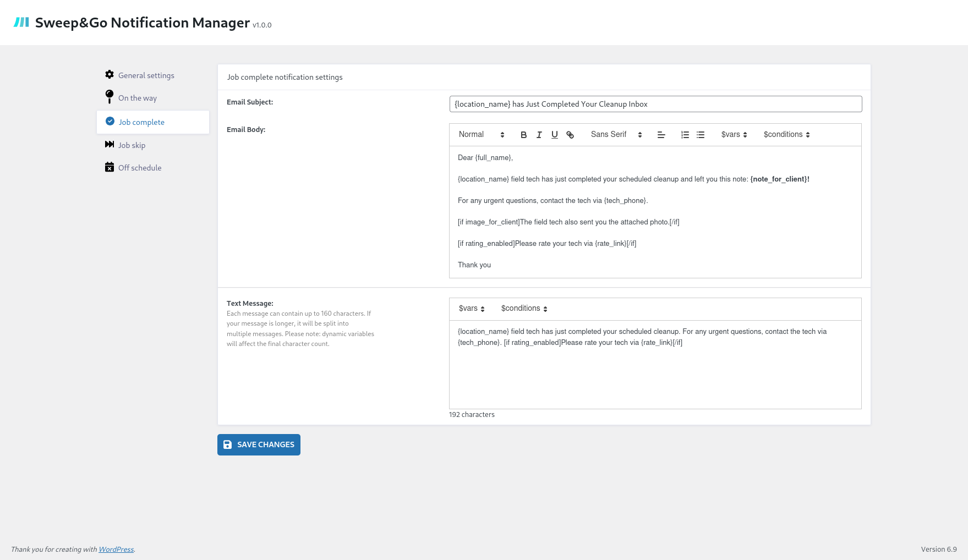968x560 pixels.
Task: Apply ordered numbered list formatting
Action: pos(685,135)
